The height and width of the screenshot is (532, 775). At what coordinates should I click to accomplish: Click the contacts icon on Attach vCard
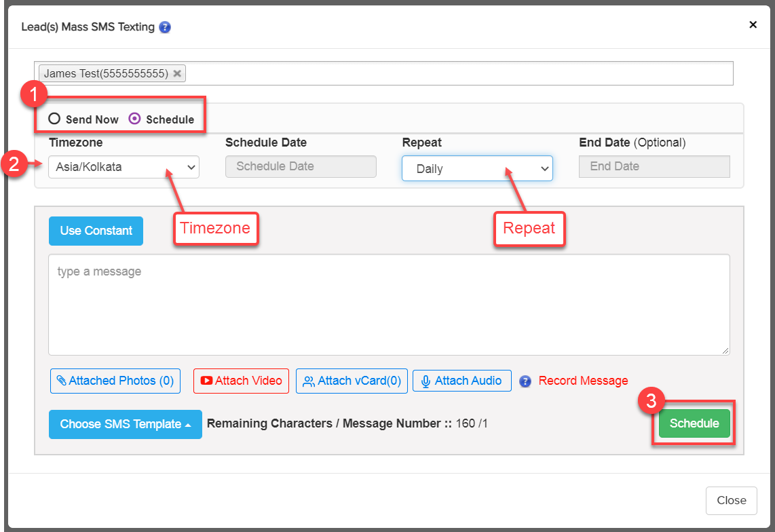pyautogui.click(x=309, y=381)
